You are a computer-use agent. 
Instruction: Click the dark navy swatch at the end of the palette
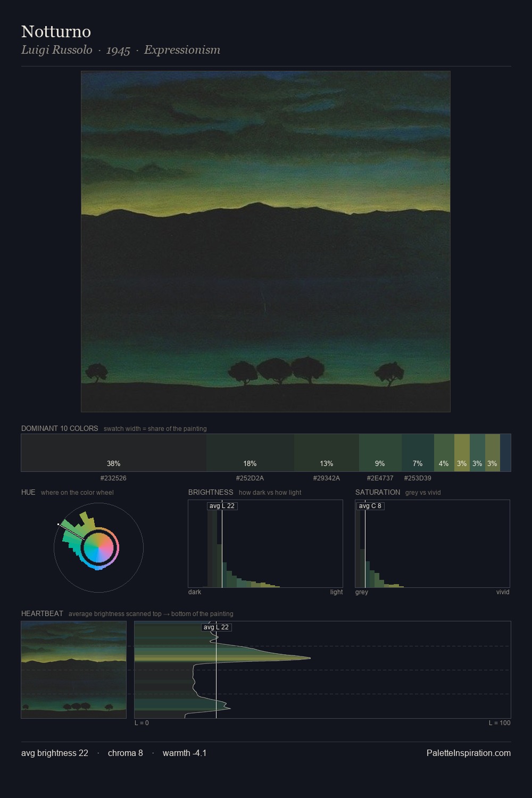[x=505, y=453]
